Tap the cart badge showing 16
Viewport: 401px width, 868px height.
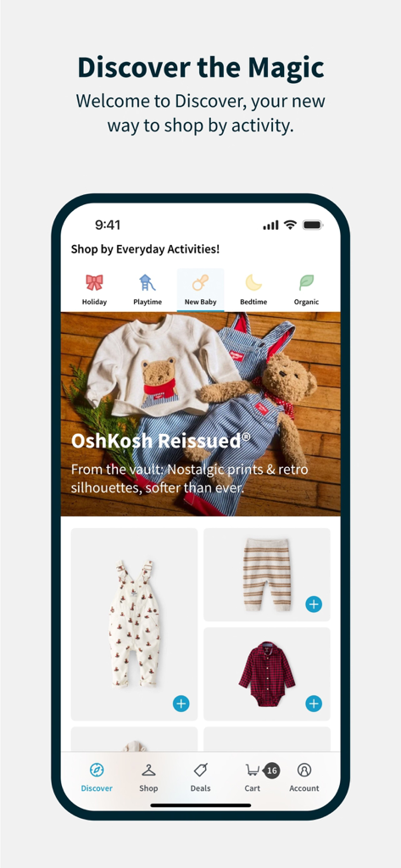271,770
